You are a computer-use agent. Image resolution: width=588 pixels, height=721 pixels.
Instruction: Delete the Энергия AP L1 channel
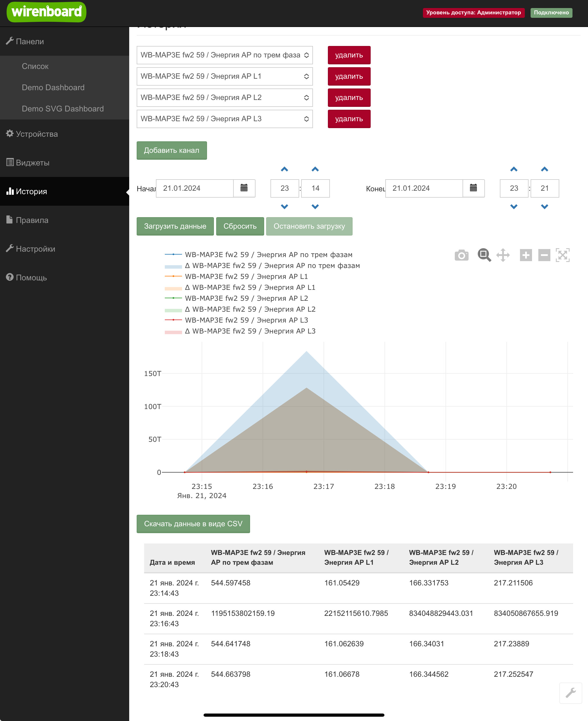(349, 76)
